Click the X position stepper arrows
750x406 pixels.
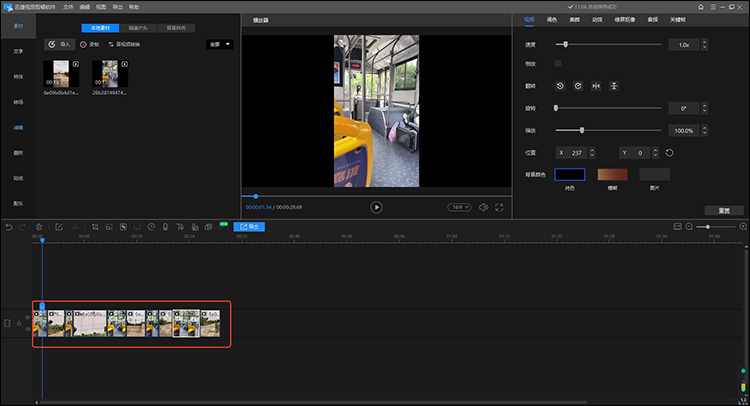pyautogui.click(x=592, y=153)
